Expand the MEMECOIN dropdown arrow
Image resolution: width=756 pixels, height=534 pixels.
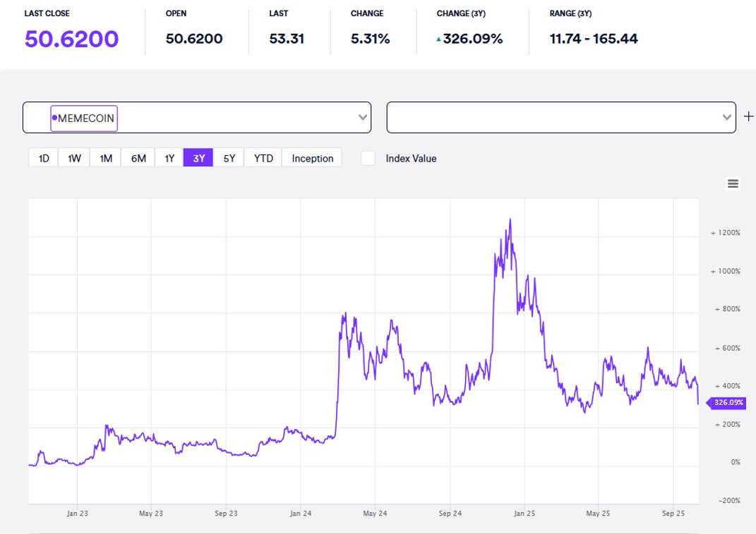363,118
